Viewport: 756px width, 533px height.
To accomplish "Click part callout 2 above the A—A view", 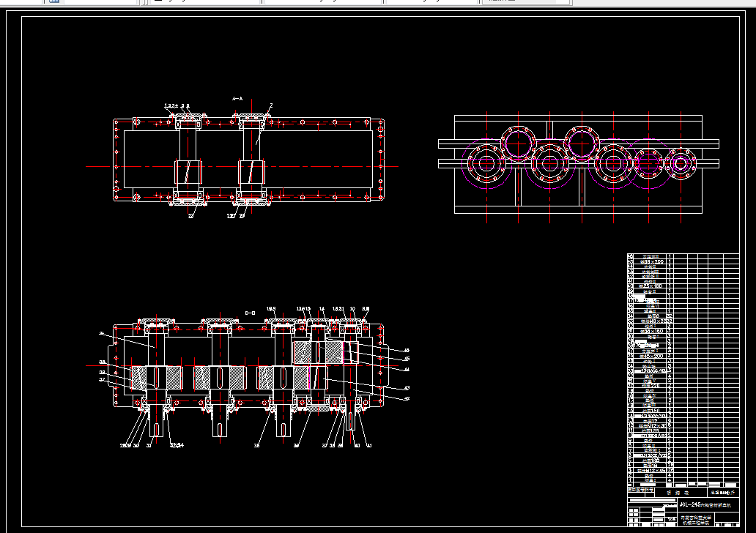I will pyautogui.click(x=272, y=105).
